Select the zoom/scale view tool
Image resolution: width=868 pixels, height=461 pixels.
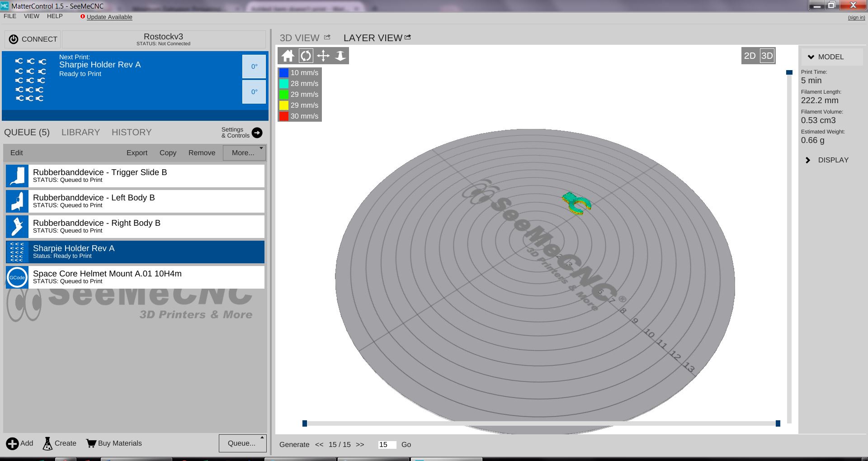click(x=340, y=56)
